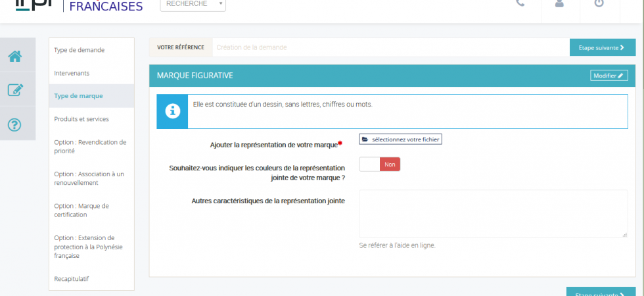Click the top 'Etape suivante' button
644x296 pixels.
tap(602, 47)
